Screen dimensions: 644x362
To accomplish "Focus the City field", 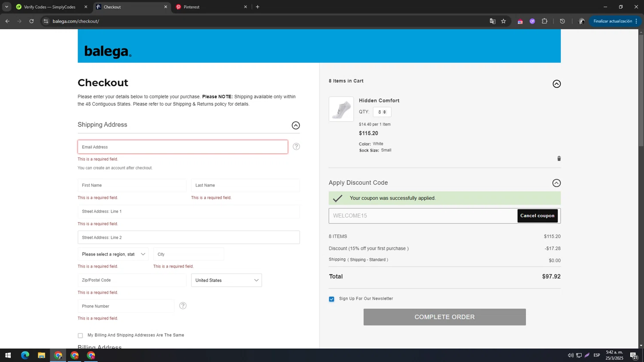I will 188,254.
